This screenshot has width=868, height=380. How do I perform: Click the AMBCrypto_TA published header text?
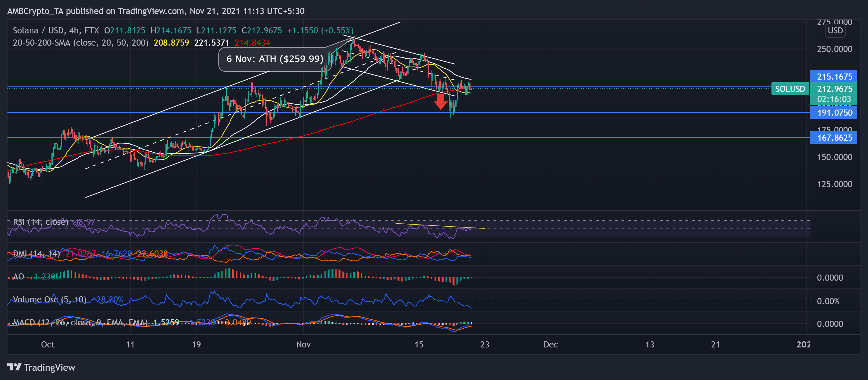click(156, 11)
